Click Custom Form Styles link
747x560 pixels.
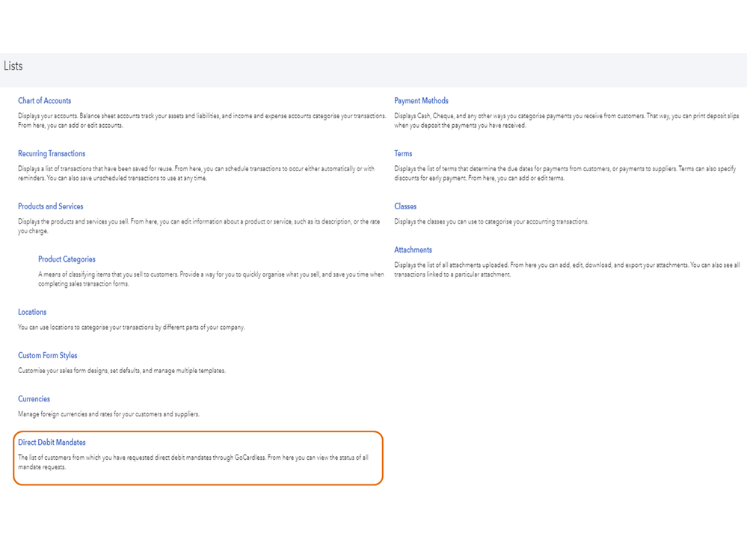point(48,356)
